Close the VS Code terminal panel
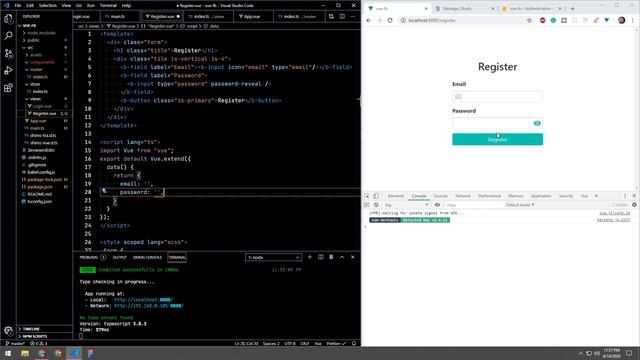The image size is (640, 360). pos(353,257)
